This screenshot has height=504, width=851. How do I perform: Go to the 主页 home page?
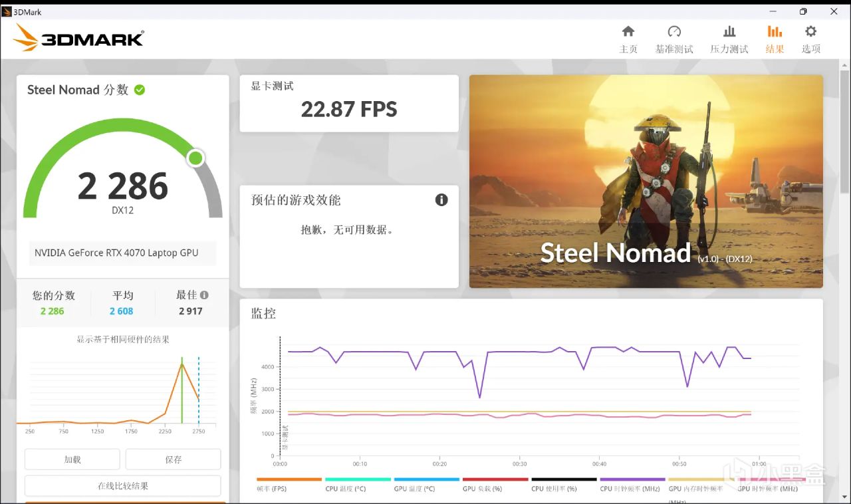click(628, 39)
